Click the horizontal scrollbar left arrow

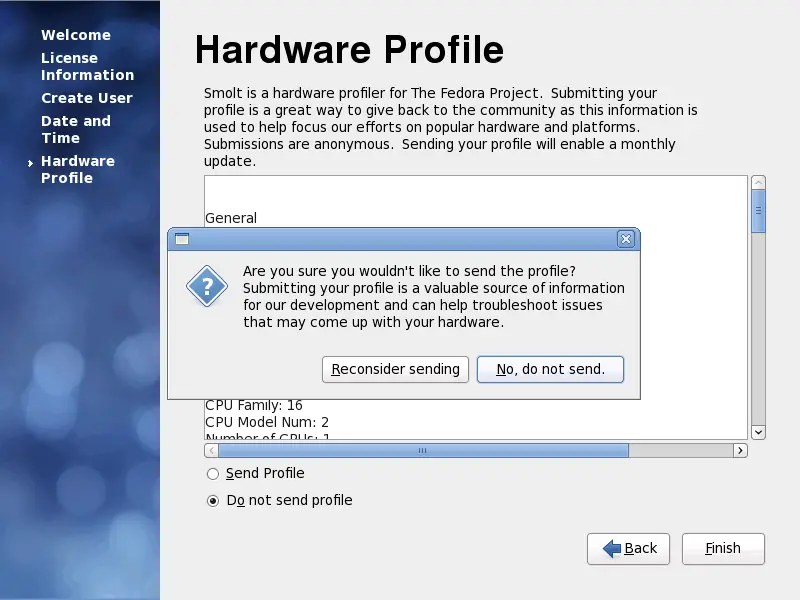coord(211,451)
